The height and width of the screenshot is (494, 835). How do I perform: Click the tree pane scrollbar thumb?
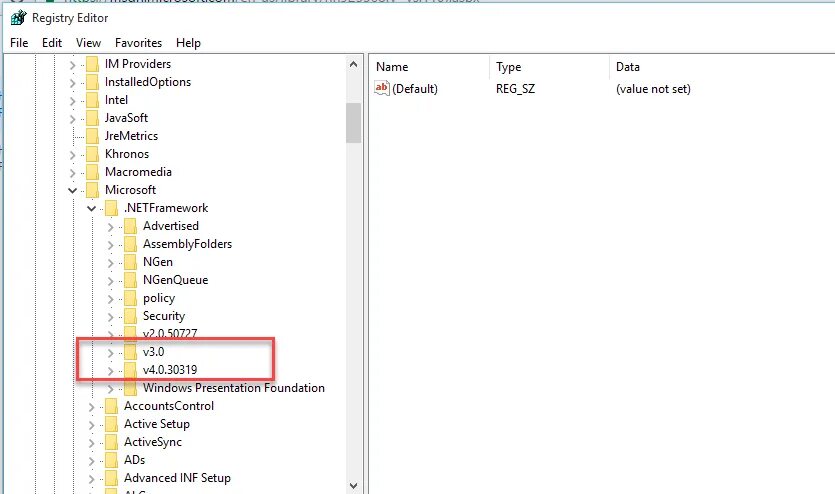coord(353,123)
